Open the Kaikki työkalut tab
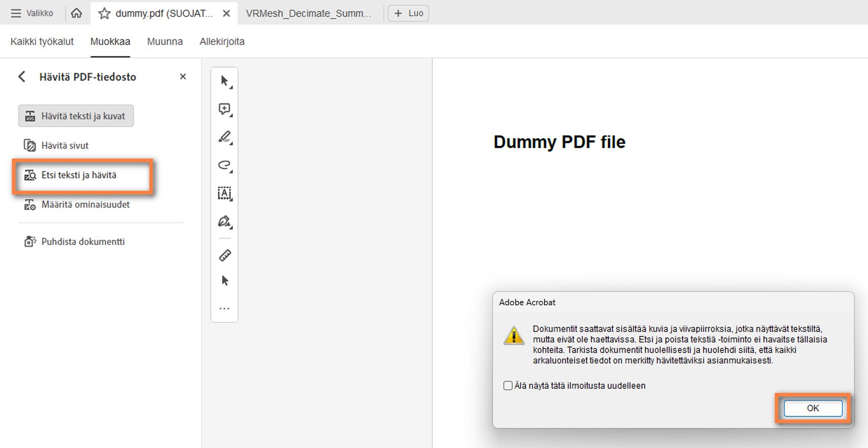 tap(42, 42)
